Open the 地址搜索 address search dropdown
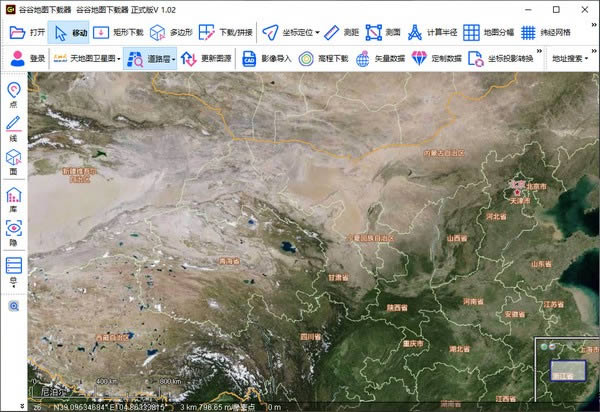 (570, 59)
